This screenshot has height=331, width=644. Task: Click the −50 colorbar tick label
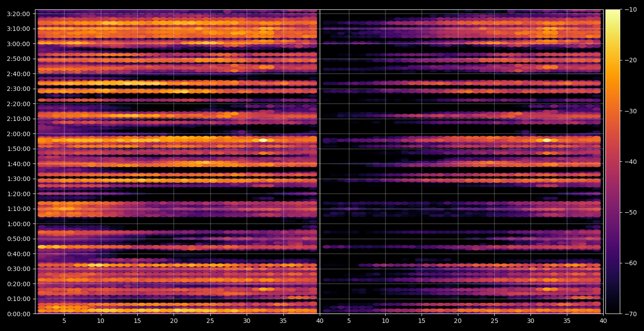pyautogui.click(x=630, y=212)
